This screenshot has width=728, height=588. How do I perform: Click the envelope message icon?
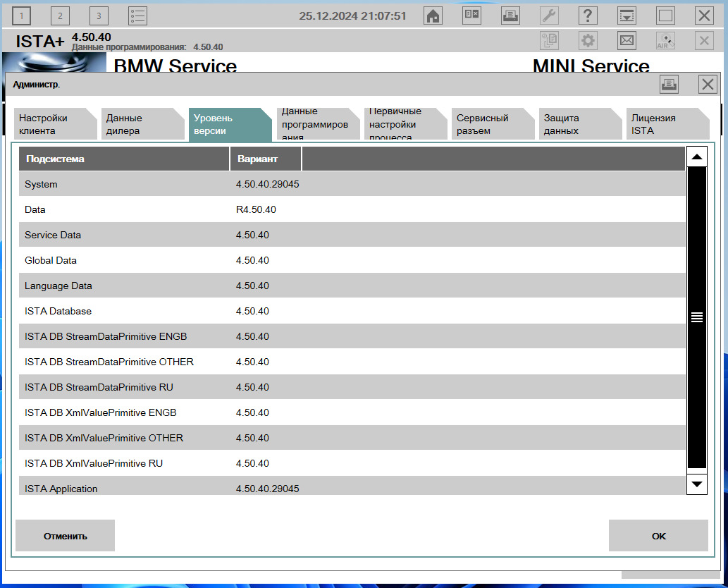627,41
